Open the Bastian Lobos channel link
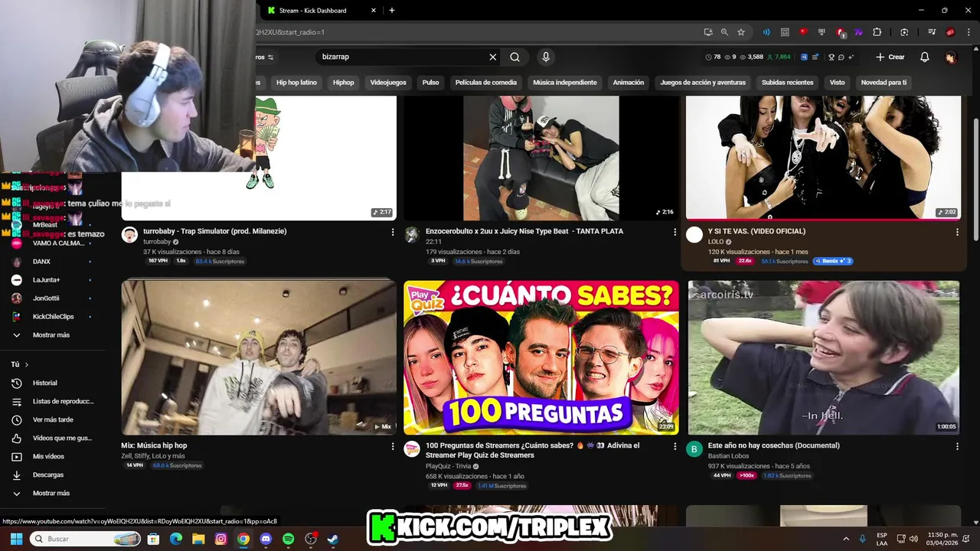 point(728,456)
